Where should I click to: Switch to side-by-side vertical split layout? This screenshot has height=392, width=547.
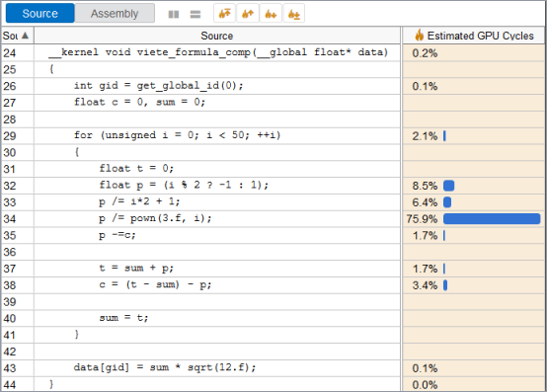174,14
